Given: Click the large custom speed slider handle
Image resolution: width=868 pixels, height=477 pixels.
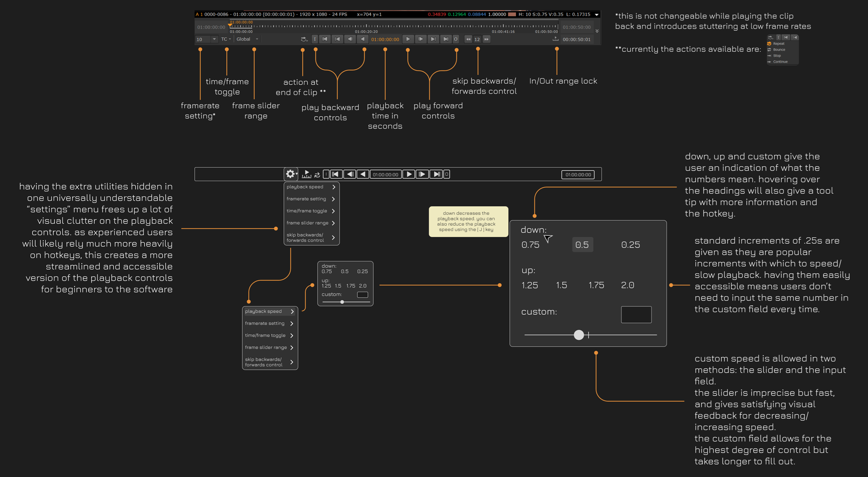Looking at the screenshot, I should (x=579, y=334).
